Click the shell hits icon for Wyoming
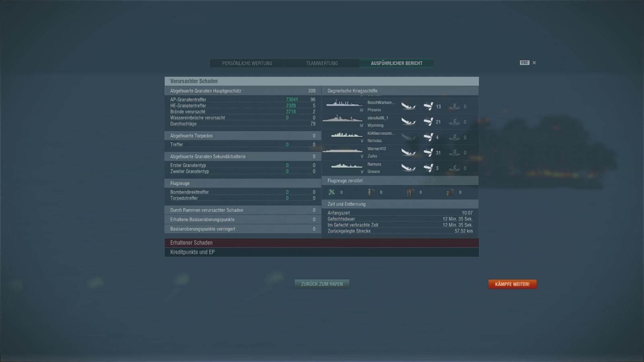Image resolution: width=644 pixels, height=362 pixels. click(x=428, y=121)
